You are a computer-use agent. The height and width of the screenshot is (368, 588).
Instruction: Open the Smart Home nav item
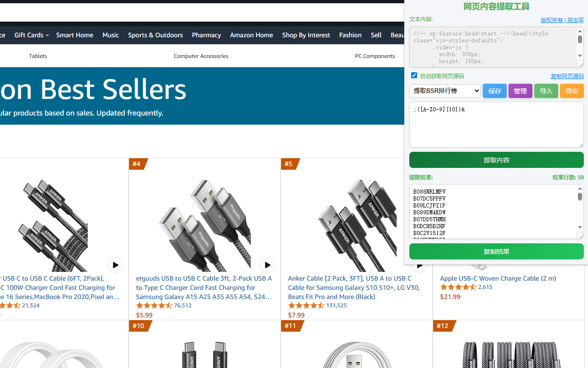pyautogui.click(x=74, y=35)
